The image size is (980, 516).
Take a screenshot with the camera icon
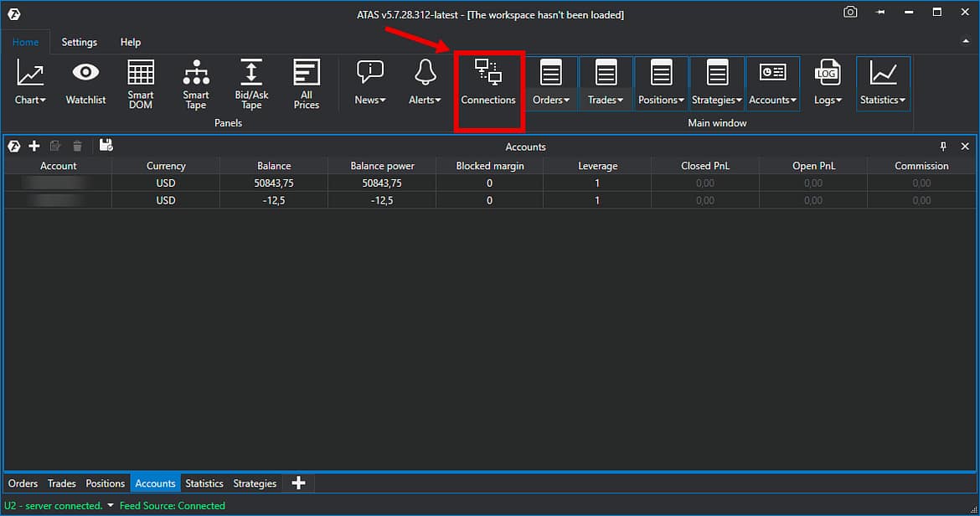coord(850,13)
